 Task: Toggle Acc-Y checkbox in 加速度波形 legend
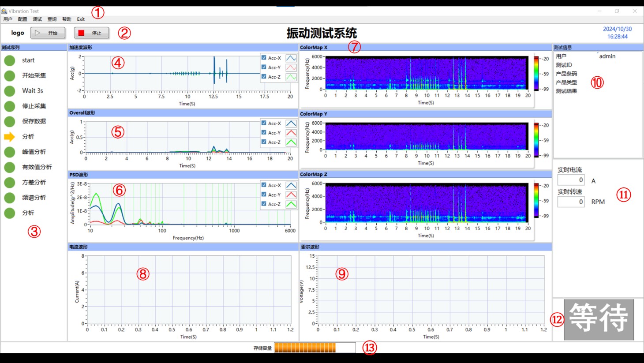point(264,67)
